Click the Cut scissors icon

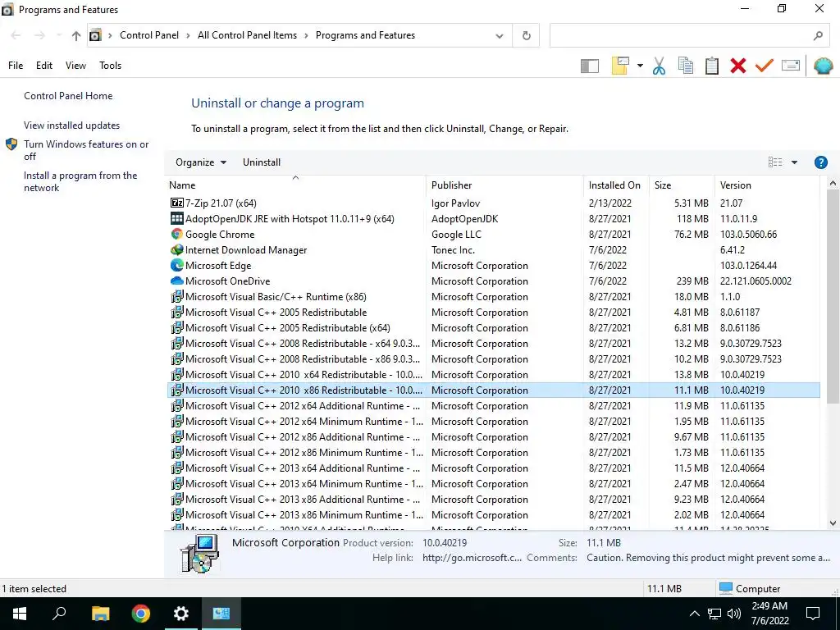659,66
